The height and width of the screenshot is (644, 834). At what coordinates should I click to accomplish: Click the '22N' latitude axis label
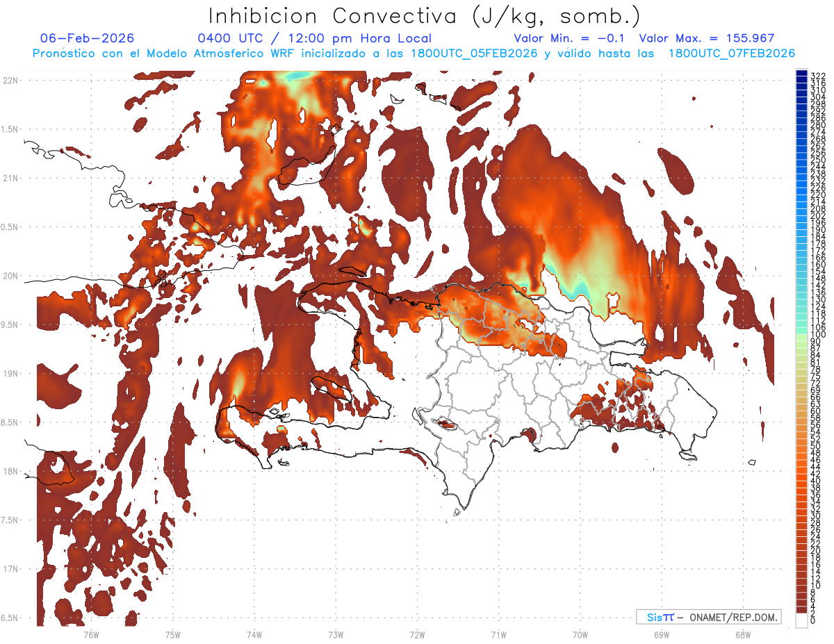(x=10, y=80)
